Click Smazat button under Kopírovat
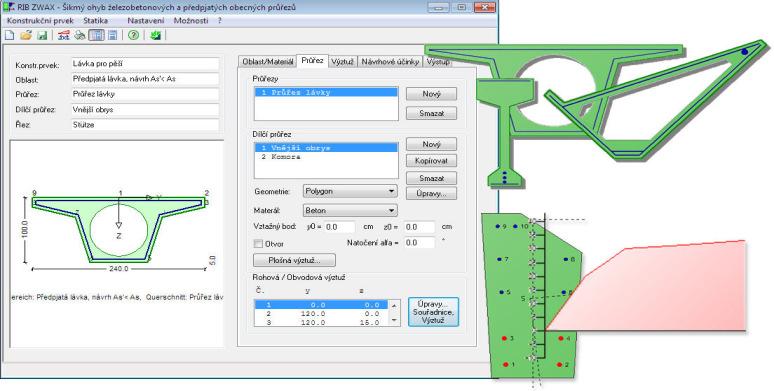 pos(431,178)
